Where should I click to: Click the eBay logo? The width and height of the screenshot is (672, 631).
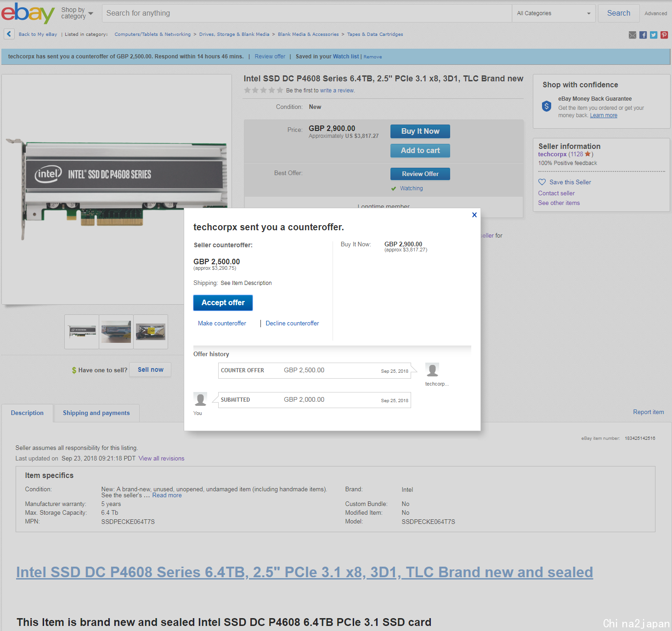[x=28, y=13]
